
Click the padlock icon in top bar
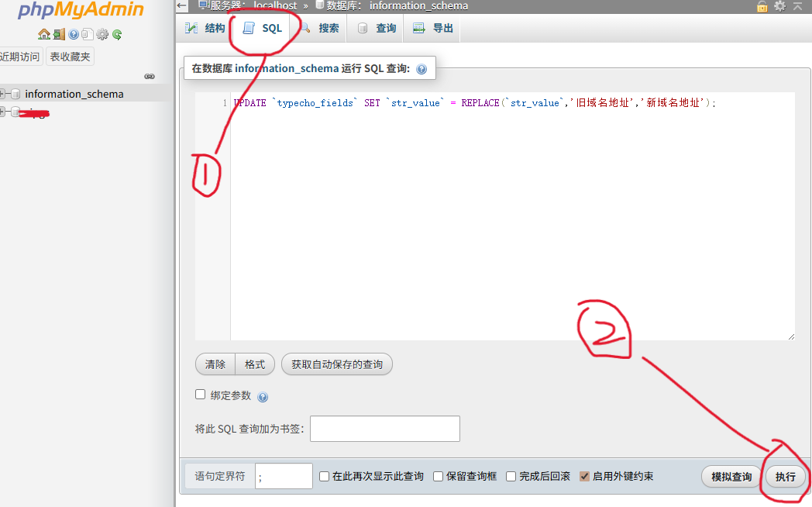pyautogui.click(x=762, y=6)
